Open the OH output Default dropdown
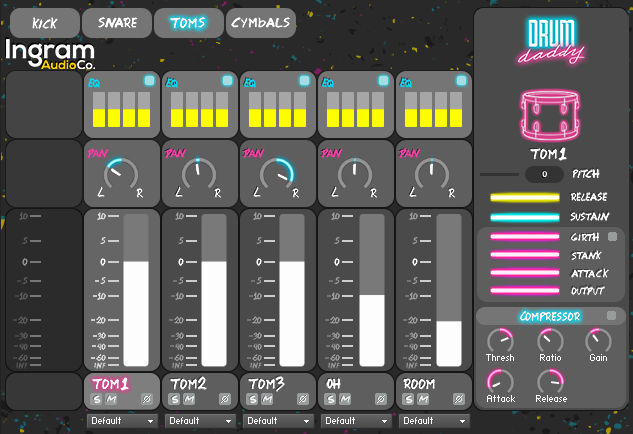The image size is (633, 434). point(356,421)
